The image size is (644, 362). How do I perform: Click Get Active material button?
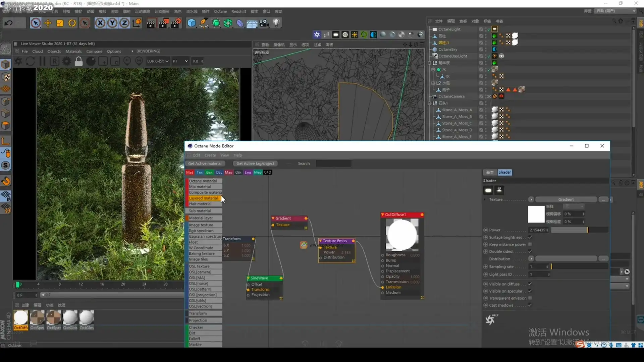click(x=205, y=164)
